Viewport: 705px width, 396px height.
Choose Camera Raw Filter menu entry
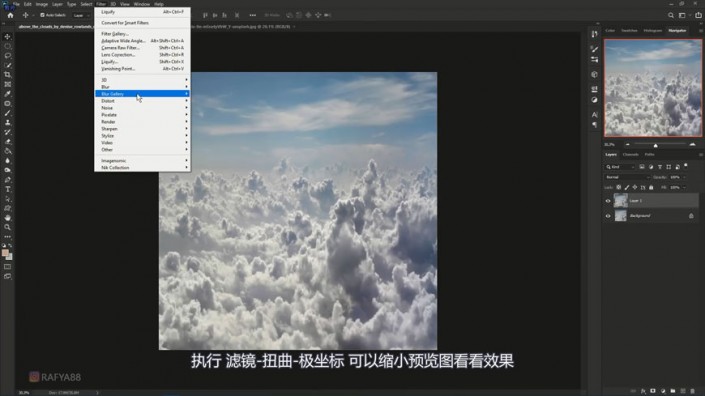pos(142,48)
